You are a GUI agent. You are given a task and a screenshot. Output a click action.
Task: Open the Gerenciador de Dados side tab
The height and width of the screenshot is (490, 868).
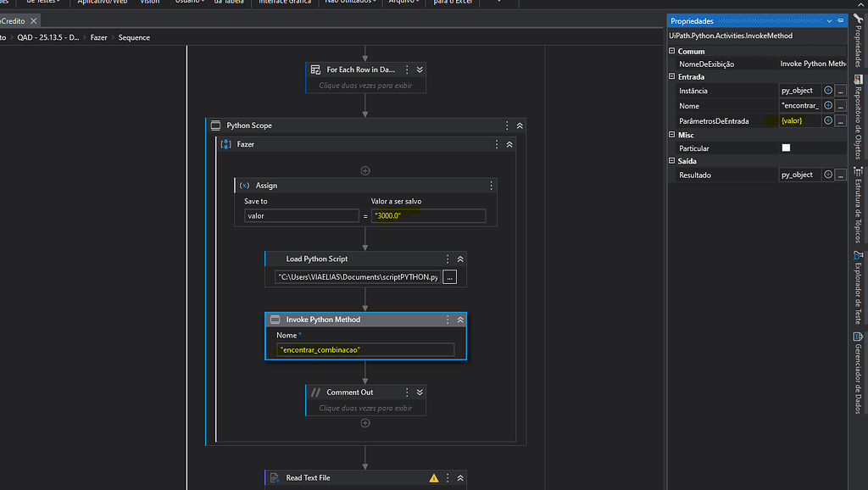[858, 373]
